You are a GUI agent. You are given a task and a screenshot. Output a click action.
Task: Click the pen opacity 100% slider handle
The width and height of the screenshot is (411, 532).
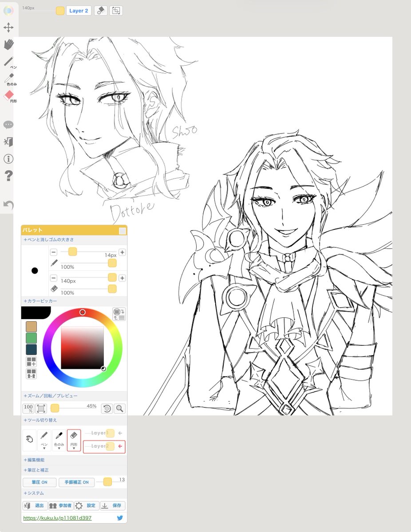(x=112, y=263)
